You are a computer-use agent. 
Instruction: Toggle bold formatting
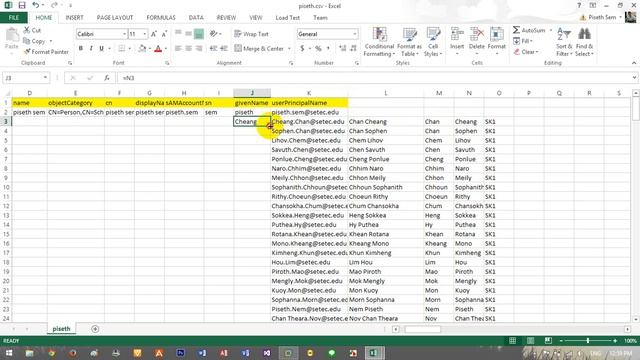81,49
